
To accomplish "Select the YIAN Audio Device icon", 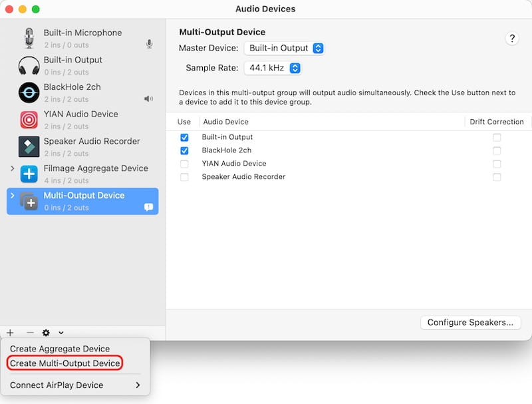I will pyautogui.click(x=29, y=120).
